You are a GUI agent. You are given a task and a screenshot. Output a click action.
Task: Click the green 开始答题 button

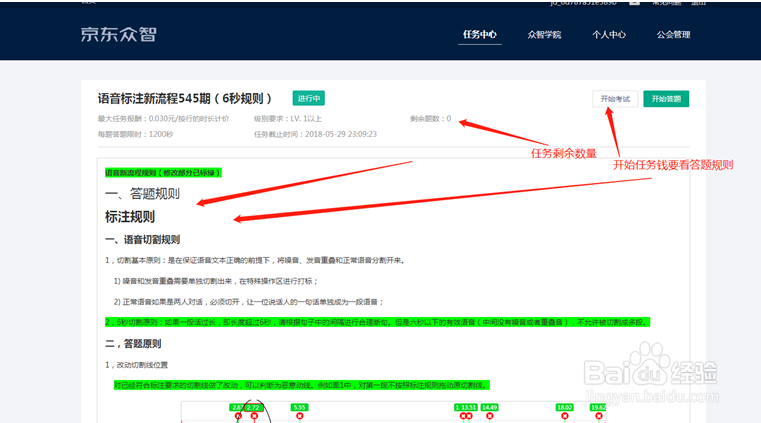[x=666, y=99]
